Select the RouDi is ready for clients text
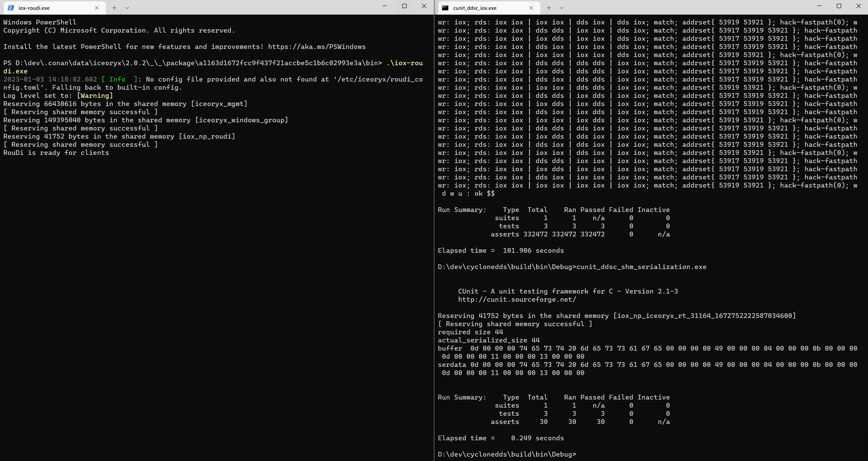 pos(56,153)
